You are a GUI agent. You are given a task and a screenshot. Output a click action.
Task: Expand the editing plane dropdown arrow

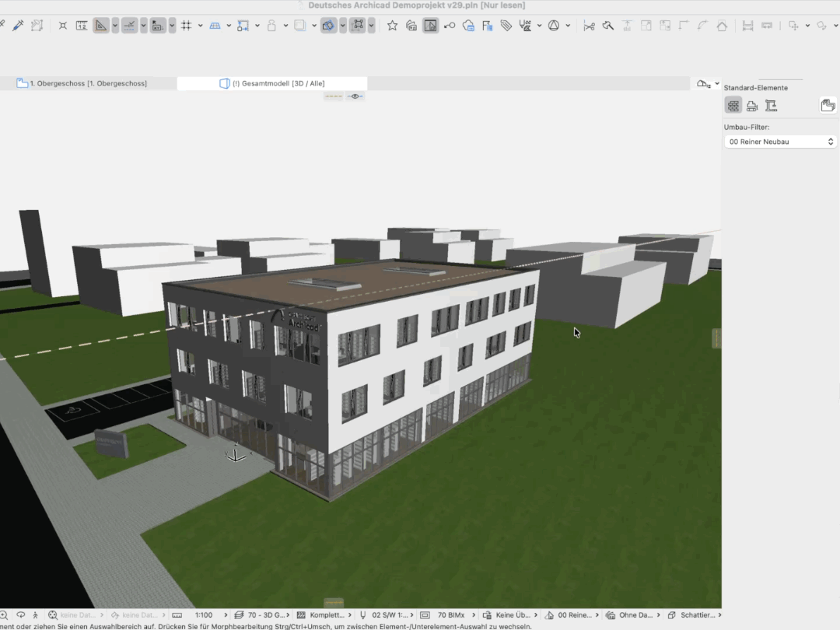point(229,25)
